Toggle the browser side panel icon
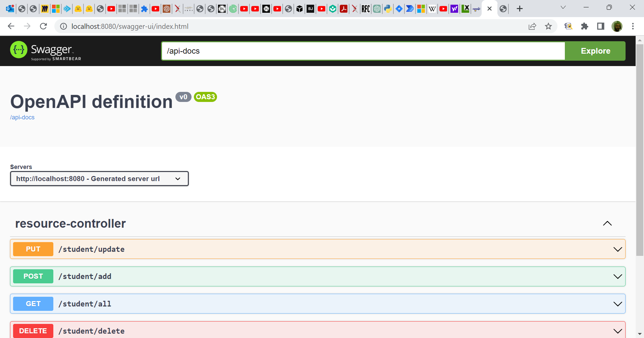Viewport: 644px width, 338px height. click(600, 26)
